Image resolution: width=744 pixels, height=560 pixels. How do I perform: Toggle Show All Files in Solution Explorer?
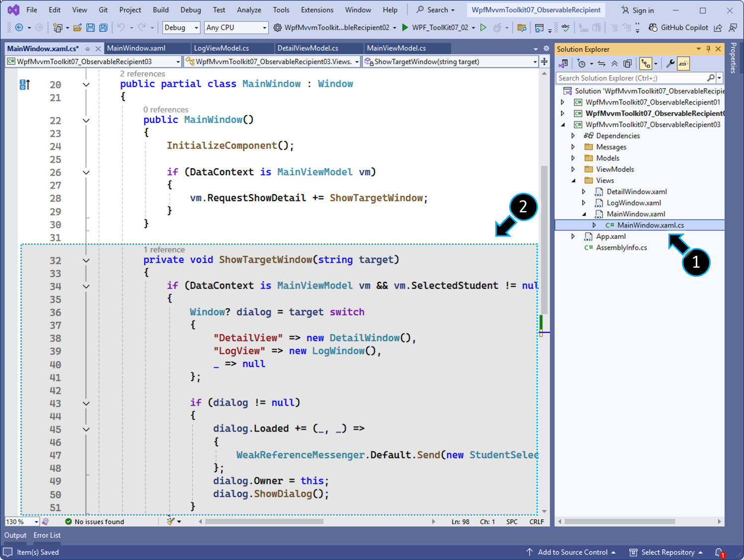(628, 64)
